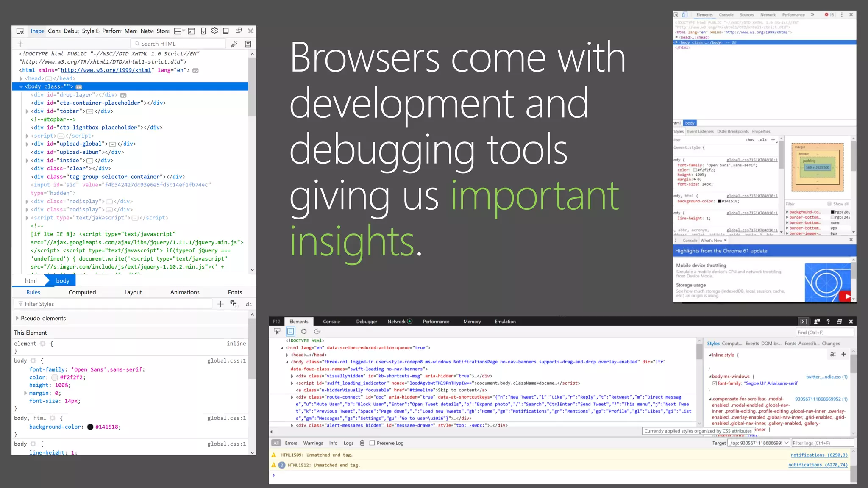868x488 pixels.
Task: Click #f2f2f2 color swatch in Firefox rules
Action: click(x=55, y=377)
